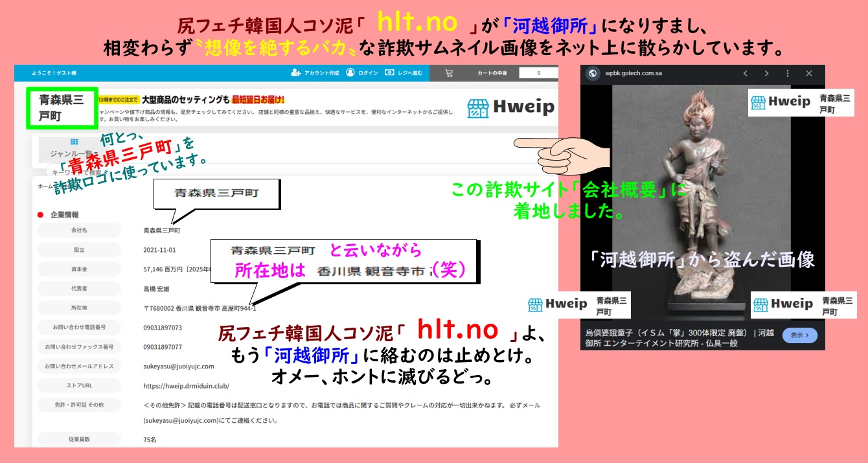Click the representative name 高橋 宏雄

pos(158,289)
